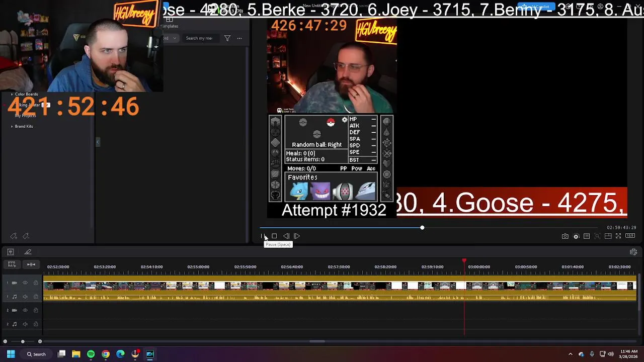Click the 02:59:43:29 preview timecode
Viewport: 644px width, 362px height.
[x=621, y=228]
